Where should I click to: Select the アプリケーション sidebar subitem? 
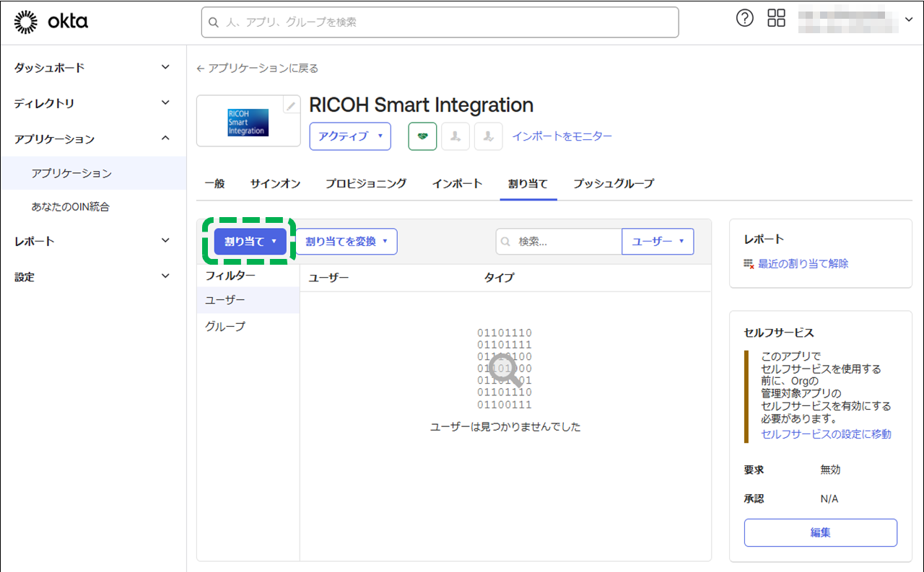click(93, 173)
